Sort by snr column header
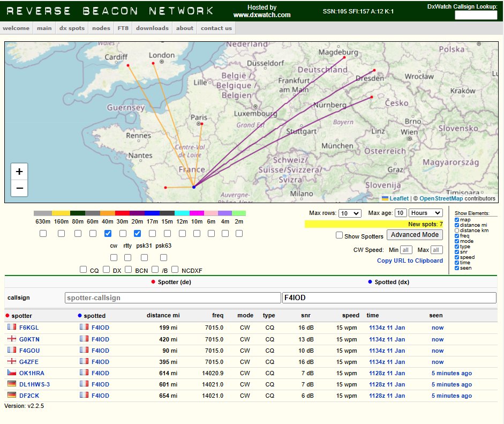This screenshot has height=424, width=504. click(306, 315)
